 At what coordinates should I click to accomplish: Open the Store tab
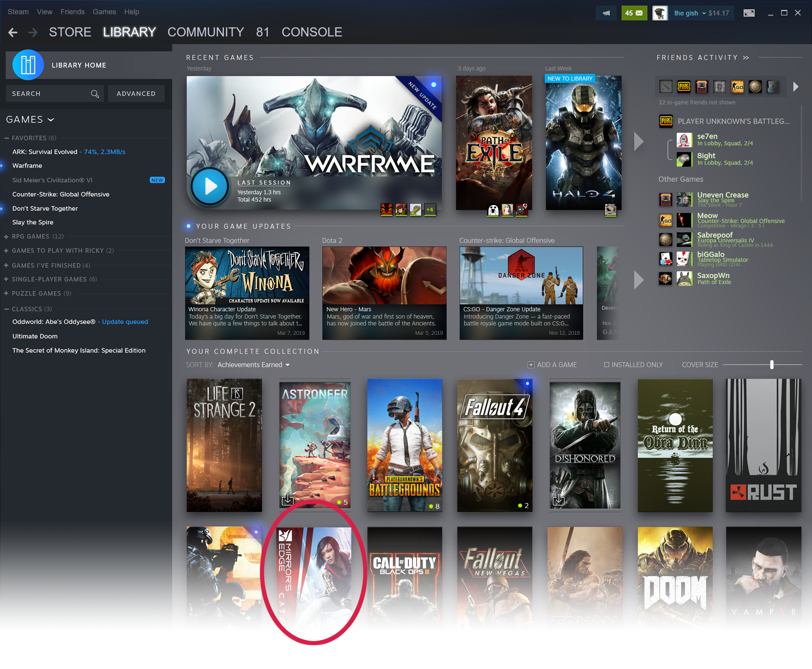tap(70, 32)
